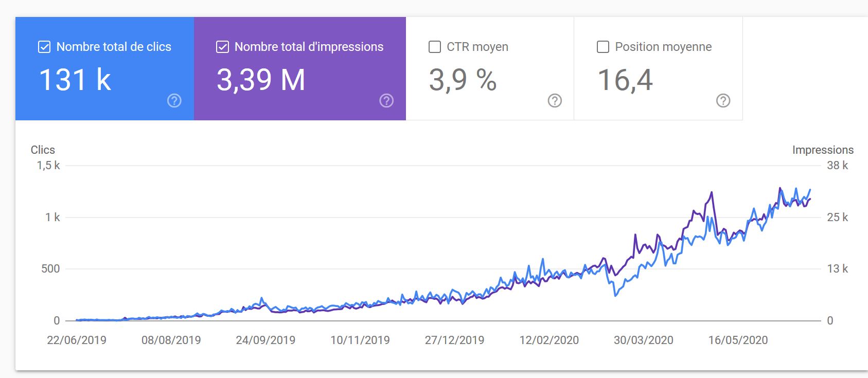Click the Impressions axis title
868x378 pixels.
pos(823,150)
